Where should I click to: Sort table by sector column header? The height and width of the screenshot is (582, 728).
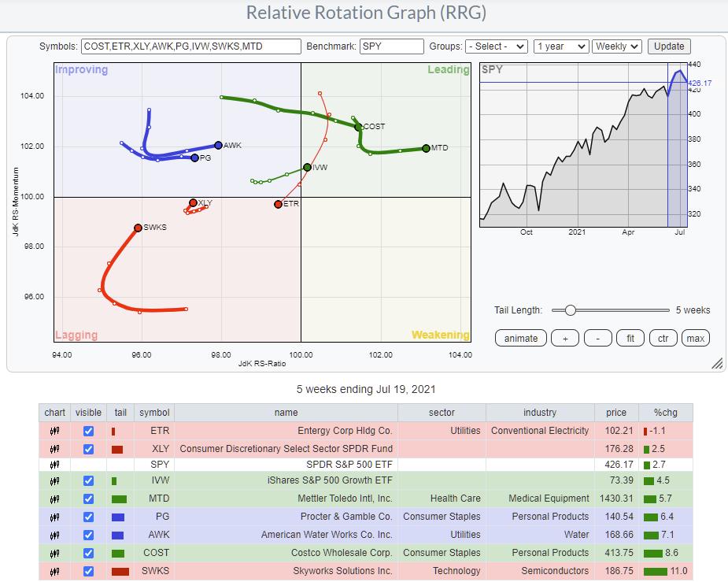point(442,413)
